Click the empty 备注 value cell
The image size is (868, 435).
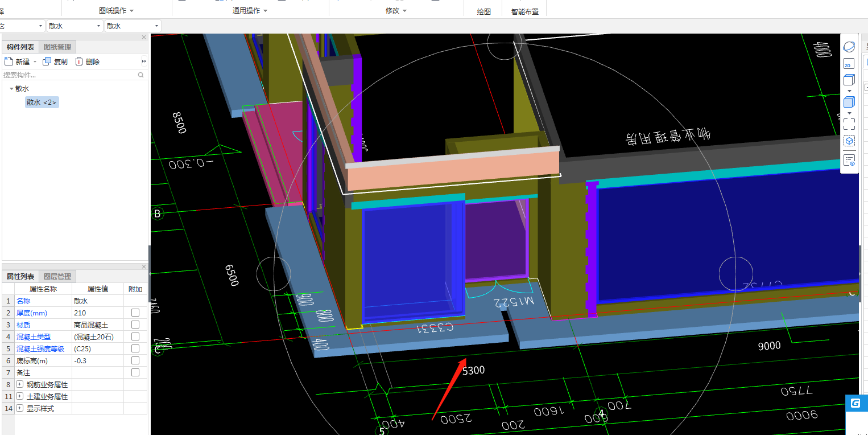(x=98, y=372)
